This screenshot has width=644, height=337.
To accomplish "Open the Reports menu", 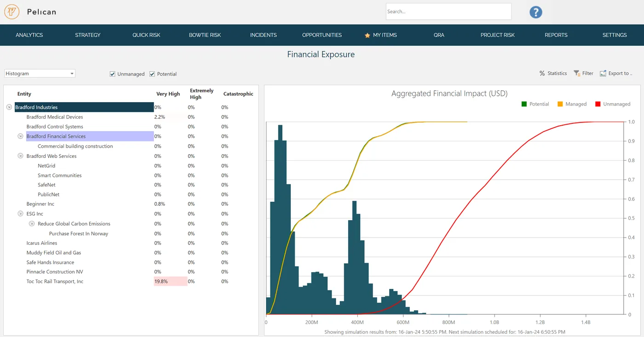I will (556, 35).
